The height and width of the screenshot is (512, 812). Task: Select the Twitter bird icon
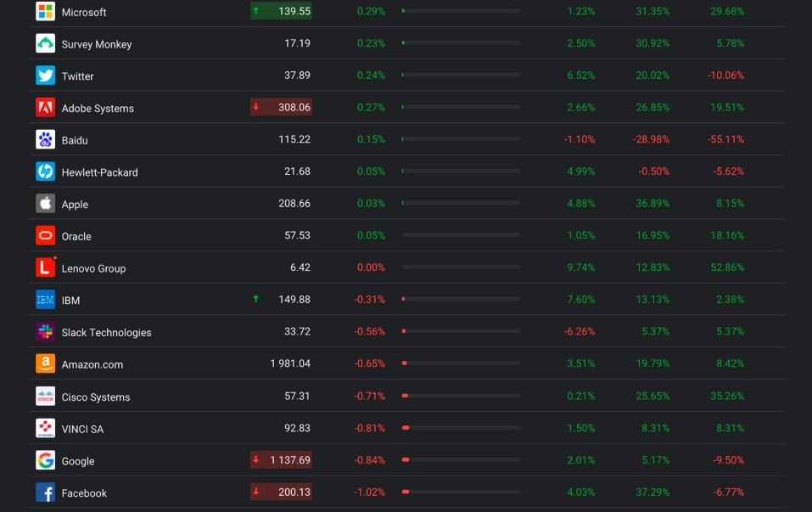[45, 76]
